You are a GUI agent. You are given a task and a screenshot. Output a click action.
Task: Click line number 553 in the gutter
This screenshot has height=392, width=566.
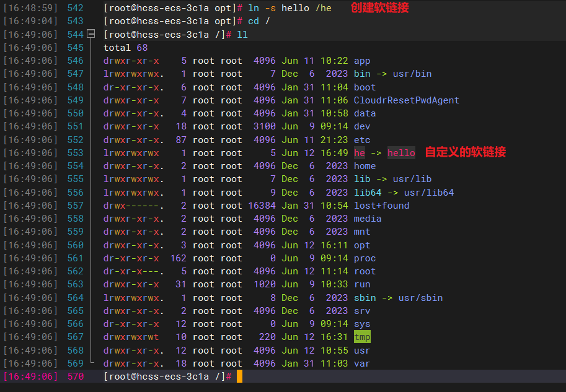(75, 153)
